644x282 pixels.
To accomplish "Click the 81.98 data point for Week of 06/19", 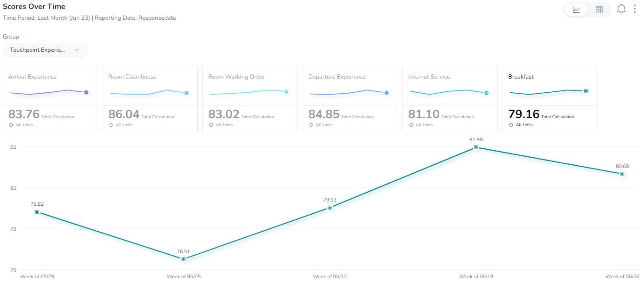I will click(x=476, y=147).
